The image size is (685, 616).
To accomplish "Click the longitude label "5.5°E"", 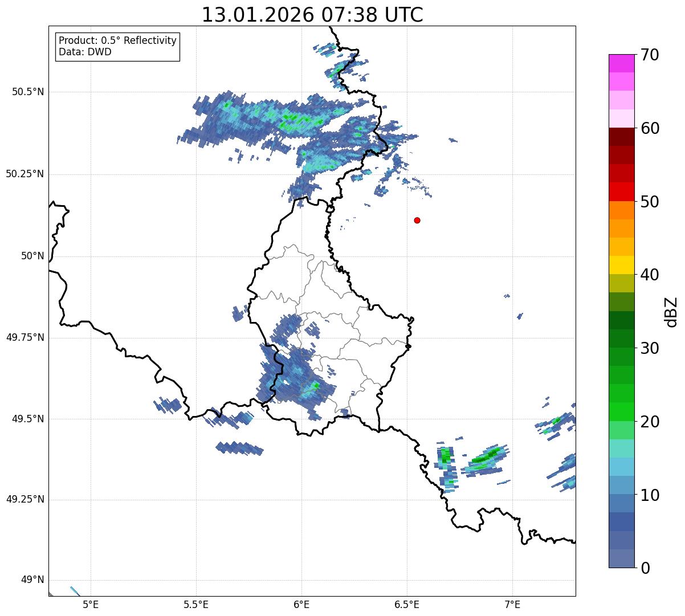I will pyautogui.click(x=196, y=605).
